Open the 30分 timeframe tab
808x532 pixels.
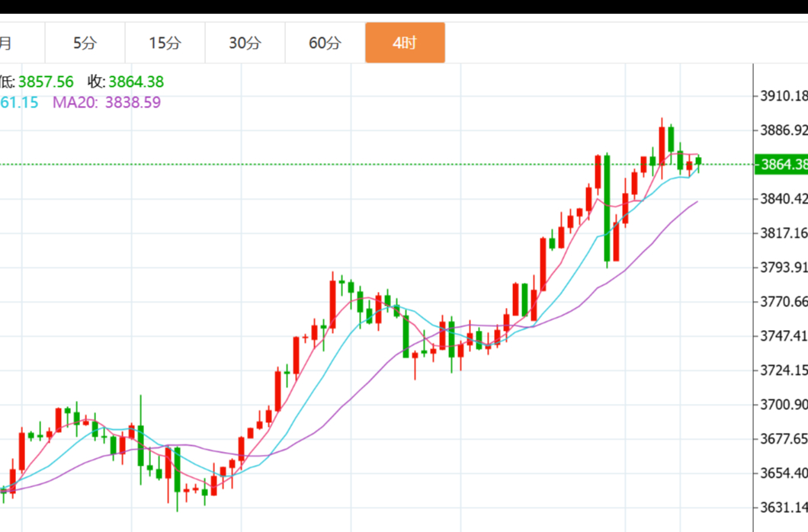[245, 43]
